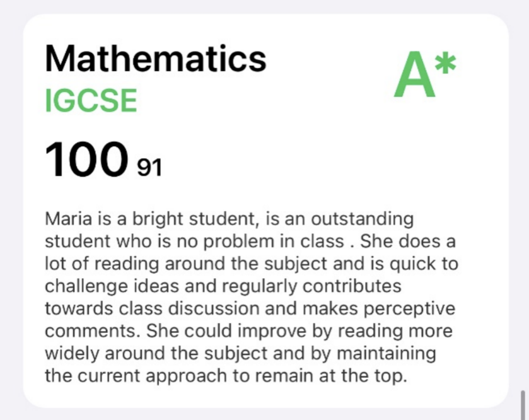Select the green A* grade badge
Viewport: 529px width, 420px height.
(x=424, y=76)
